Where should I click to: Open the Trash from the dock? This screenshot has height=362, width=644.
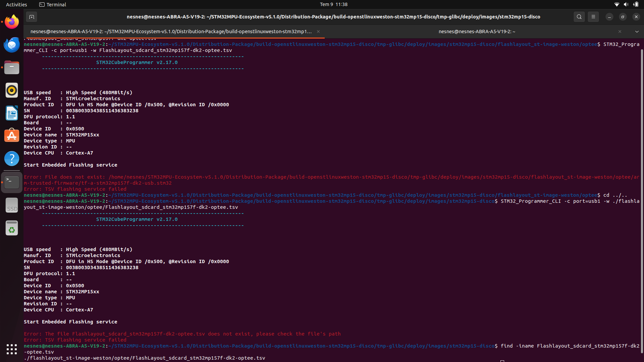(12, 228)
